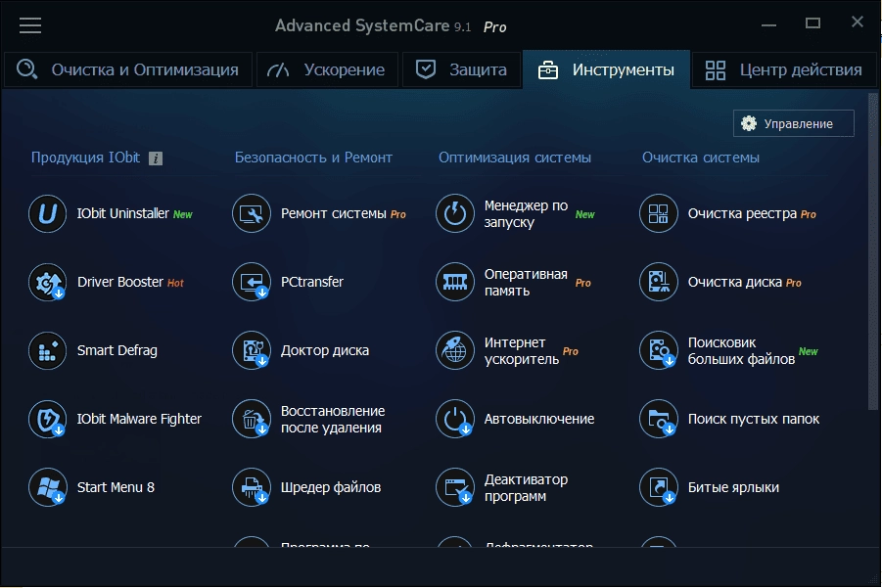
Task: Switch to the Ускорение tab
Action: [327, 69]
